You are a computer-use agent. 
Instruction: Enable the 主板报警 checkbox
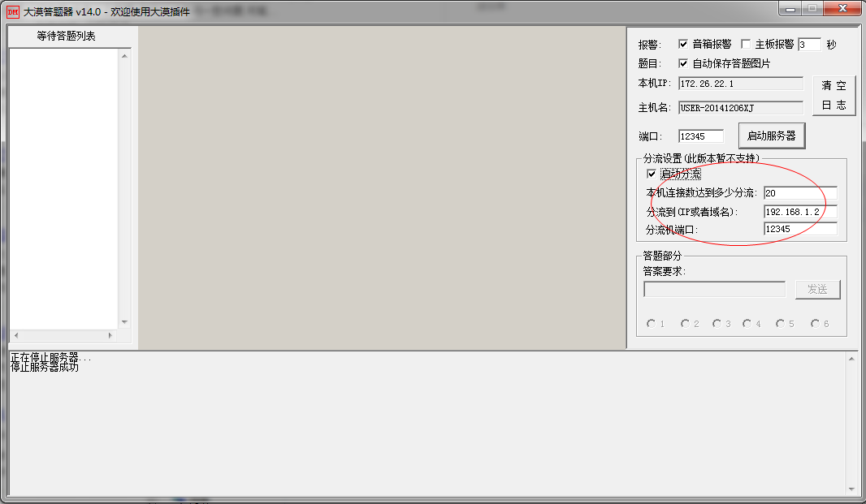click(x=747, y=45)
